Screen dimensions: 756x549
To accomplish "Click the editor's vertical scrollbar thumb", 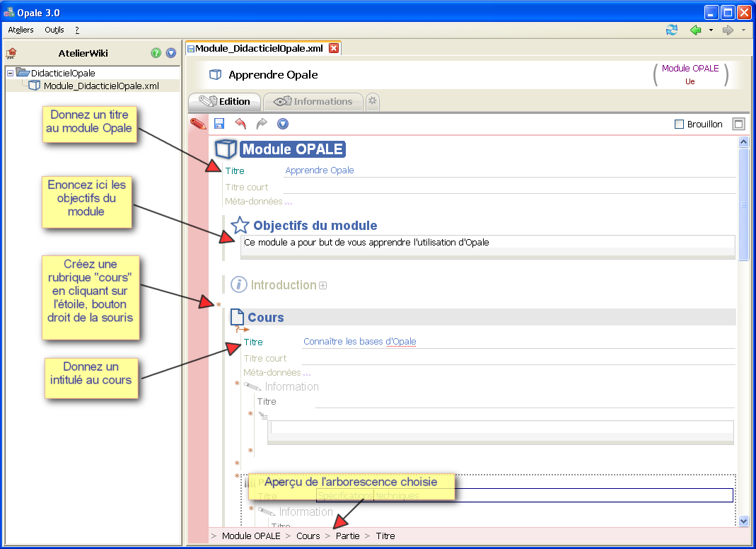I will coord(743,204).
